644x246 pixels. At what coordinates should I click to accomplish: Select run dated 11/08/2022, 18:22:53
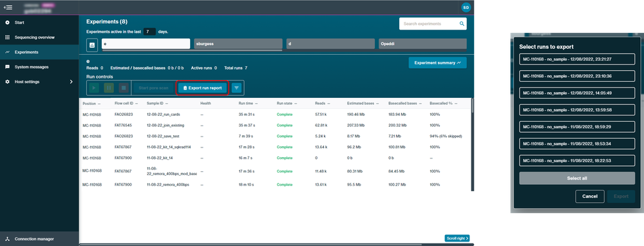pos(577,160)
